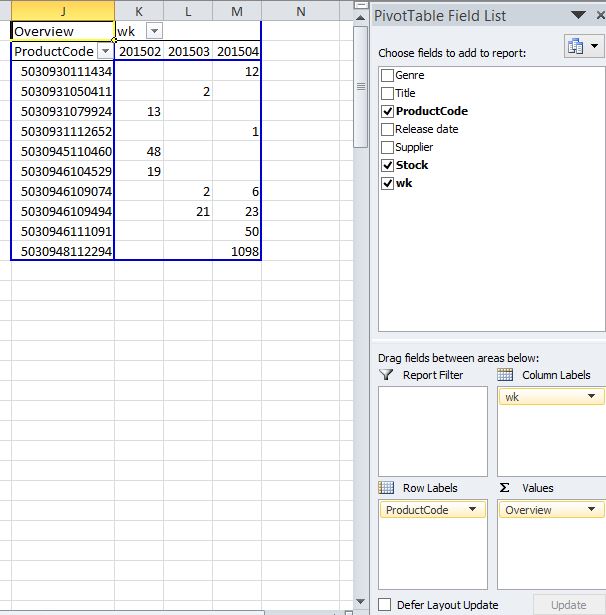Click the Supplier field name in the list
This screenshot has height=615, width=606.
414,147
